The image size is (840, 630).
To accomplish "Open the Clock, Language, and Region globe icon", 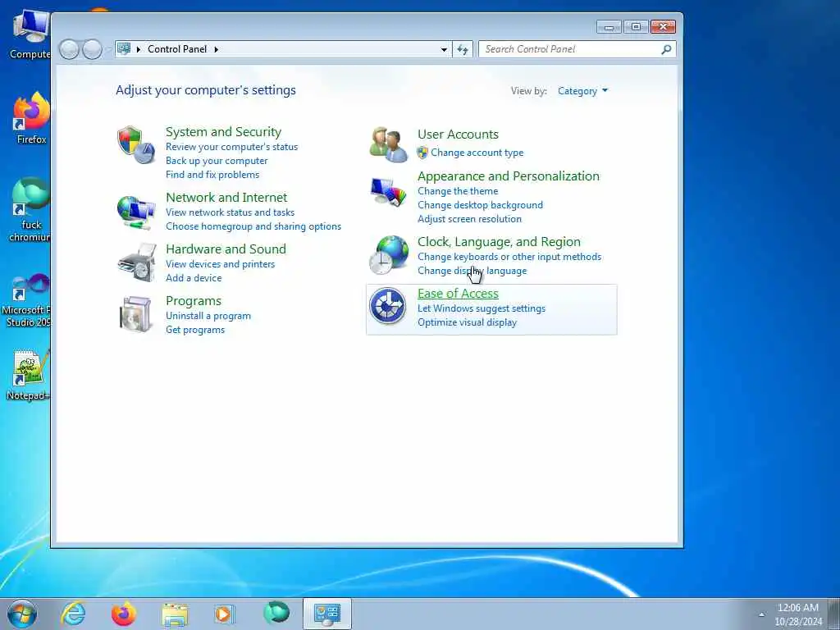I will pos(389,255).
